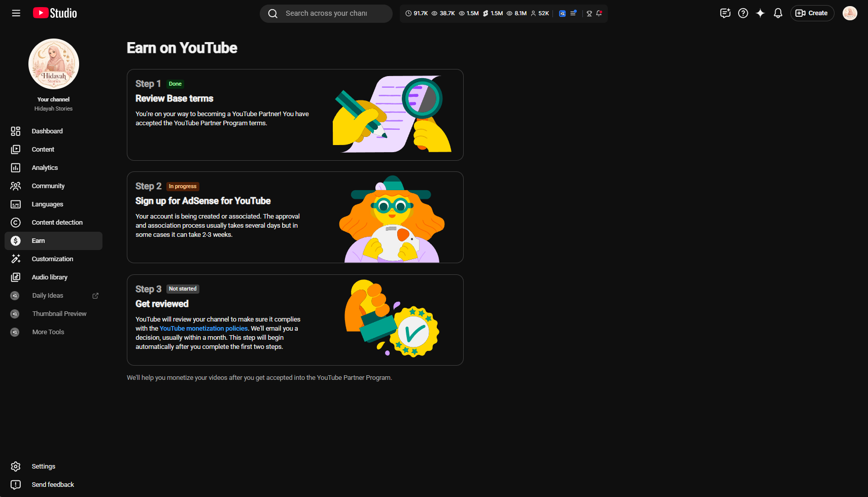Open Audio library
Screen dimensions: 868x497
pos(53,277)
